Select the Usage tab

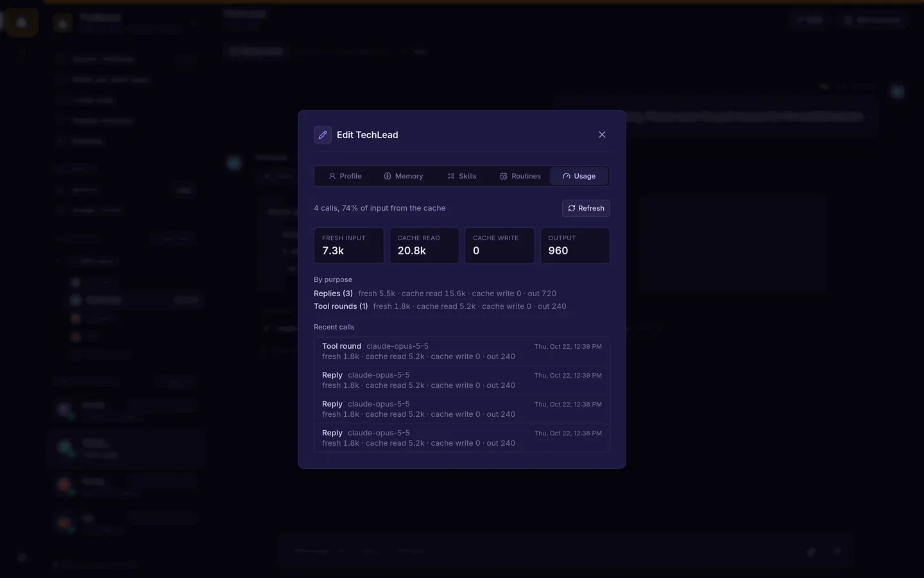579,176
